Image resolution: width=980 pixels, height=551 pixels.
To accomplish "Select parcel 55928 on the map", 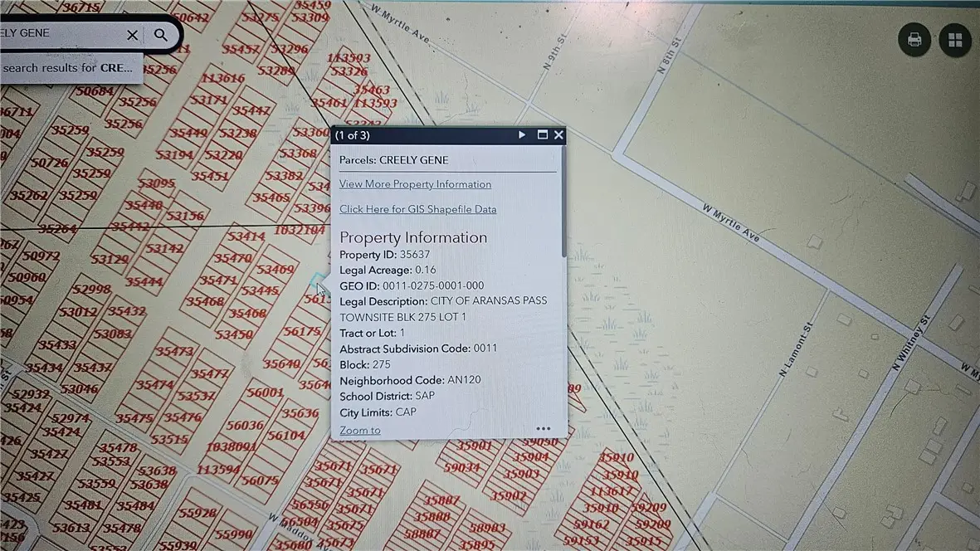I will point(197,514).
